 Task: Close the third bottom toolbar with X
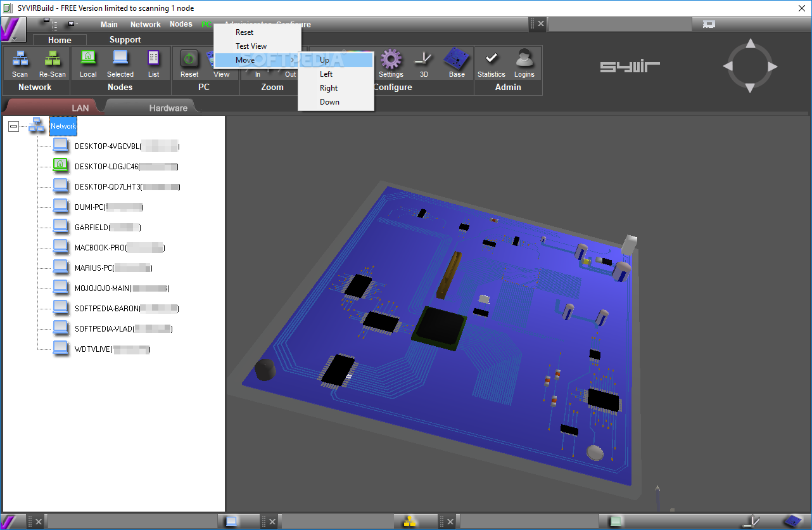pos(451,522)
